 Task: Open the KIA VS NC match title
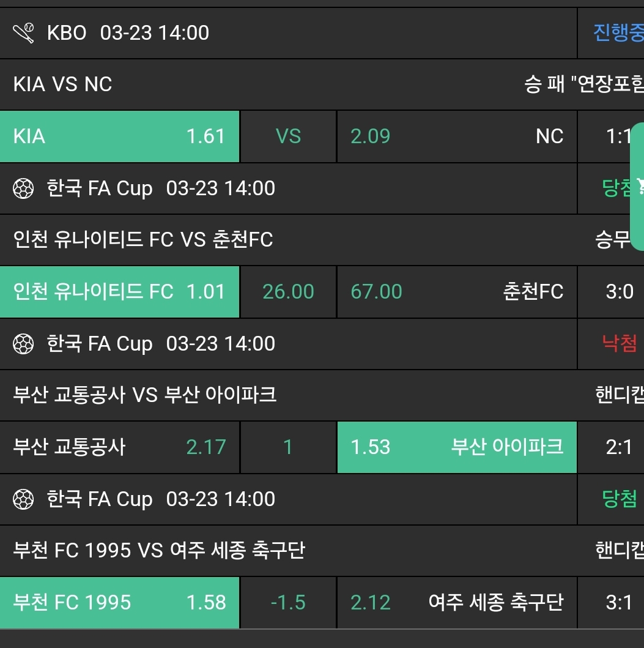pyautogui.click(x=63, y=84)
